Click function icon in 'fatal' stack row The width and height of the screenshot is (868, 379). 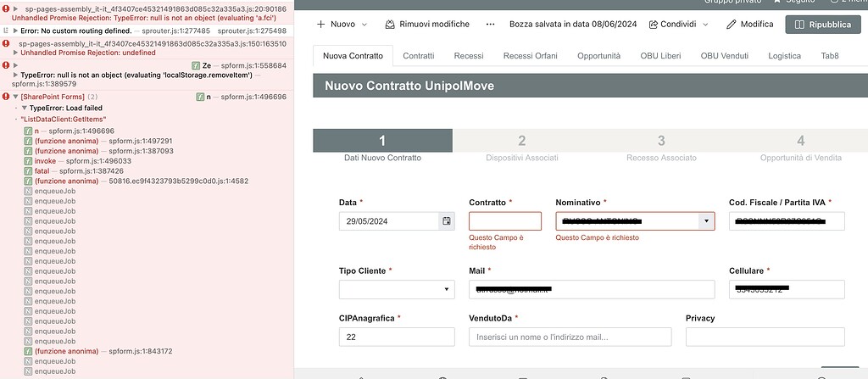pos(28,171)
